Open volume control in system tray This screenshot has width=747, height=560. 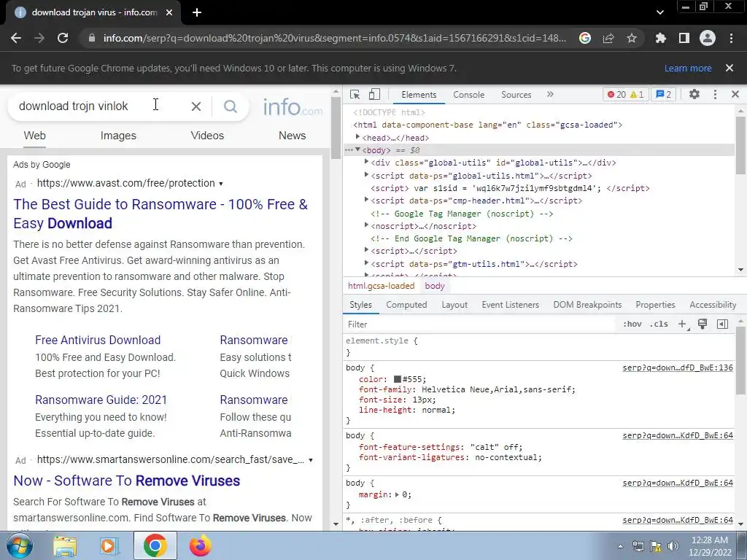coord(673,546)
